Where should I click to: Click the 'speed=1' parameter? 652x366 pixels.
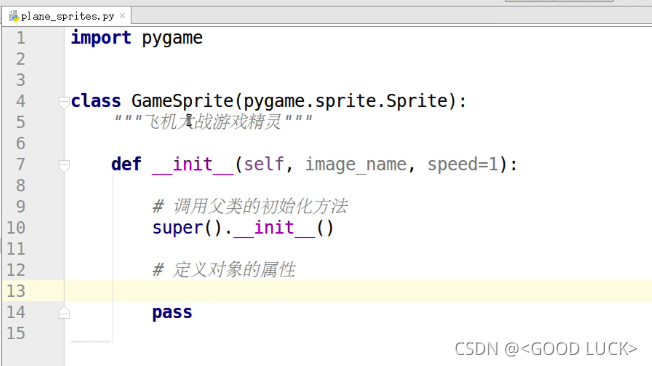[463, 165]
